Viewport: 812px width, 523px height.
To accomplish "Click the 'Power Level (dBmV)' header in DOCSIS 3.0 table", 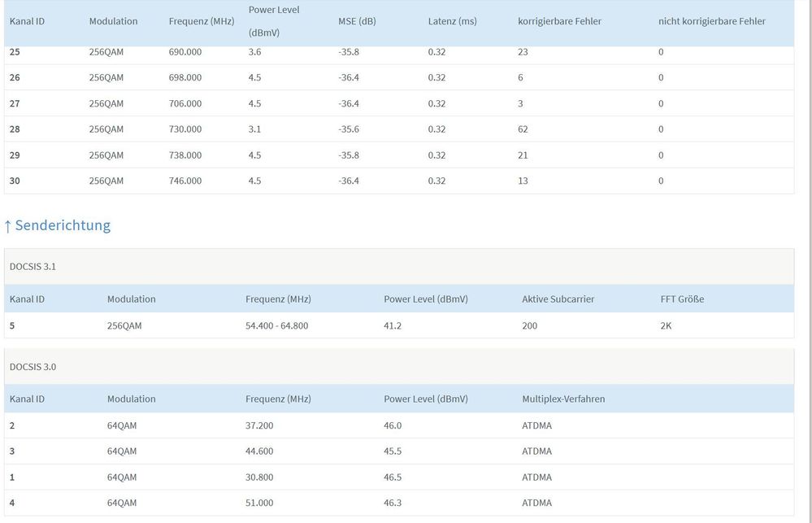I will (x=425, y=399).
